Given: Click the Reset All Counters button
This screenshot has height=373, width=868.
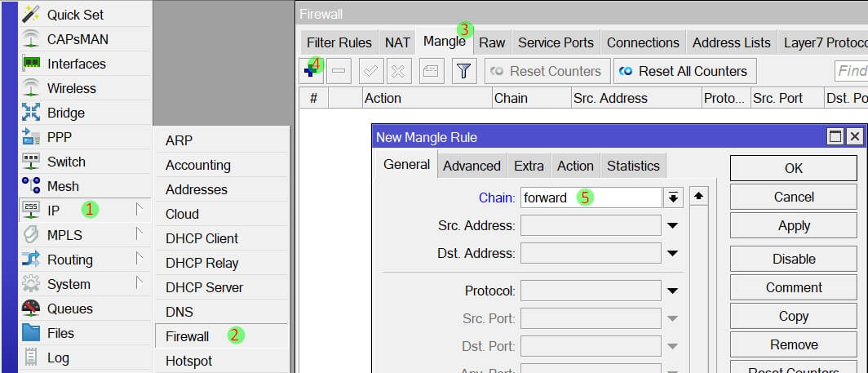Looking at the screenshot, I should (x=684, y=71).
